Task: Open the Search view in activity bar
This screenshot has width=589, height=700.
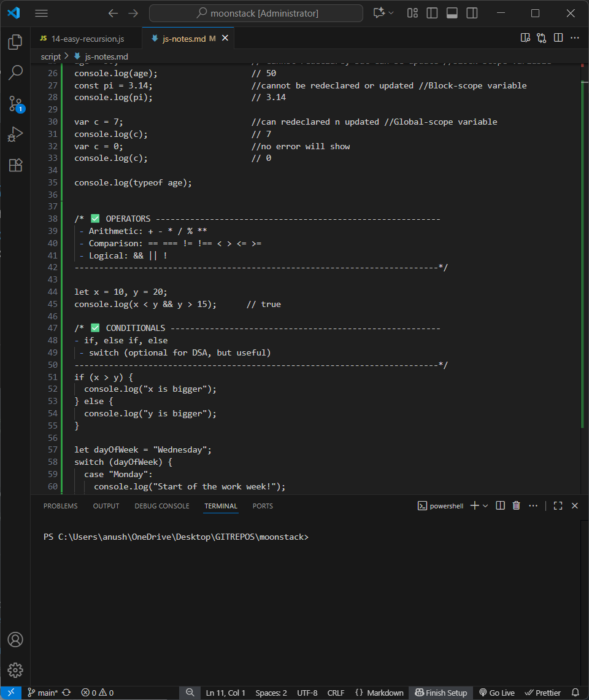Action: coord(15,72)
